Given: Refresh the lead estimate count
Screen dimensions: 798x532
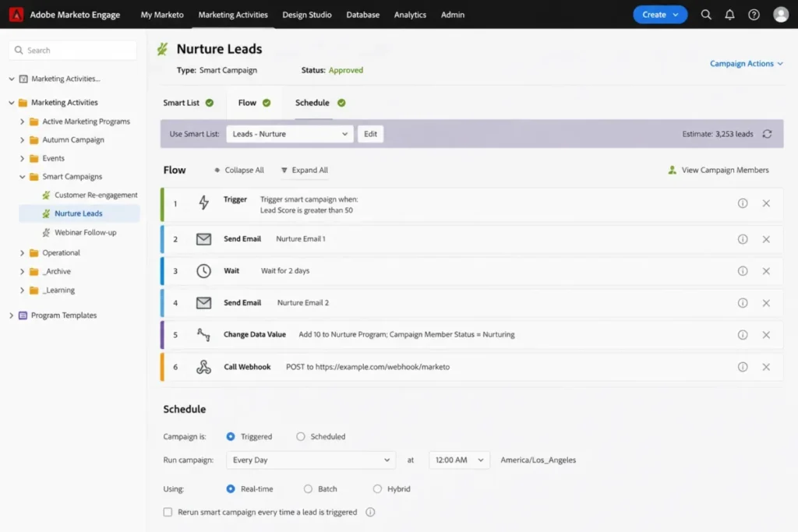Looking at the screenshot, I should point(767,134).
